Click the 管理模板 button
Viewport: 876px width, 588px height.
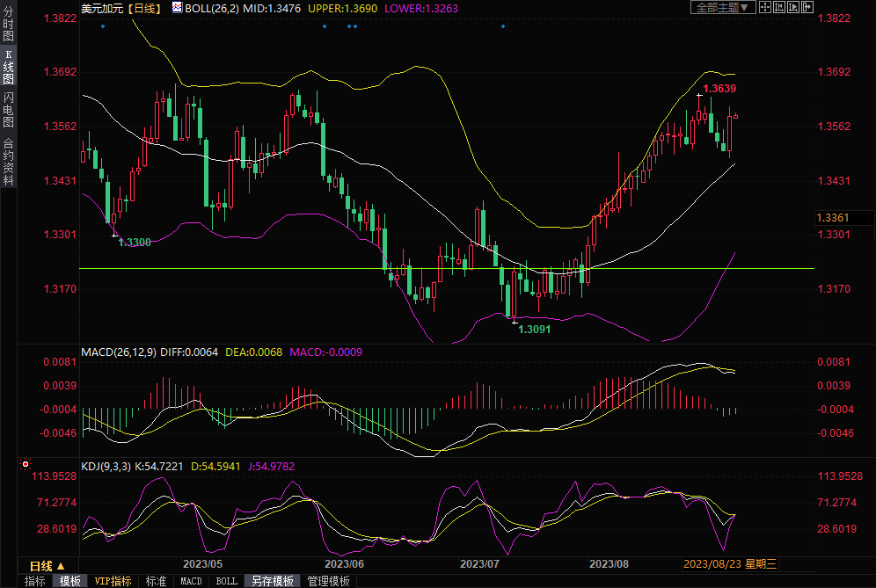tap(328, 581)
